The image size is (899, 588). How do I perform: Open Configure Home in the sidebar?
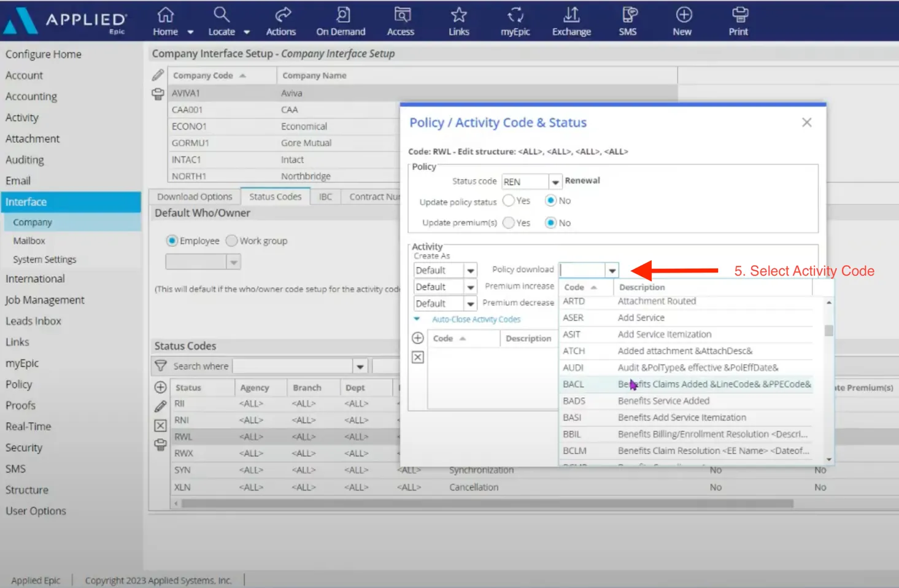coord(43,54)
